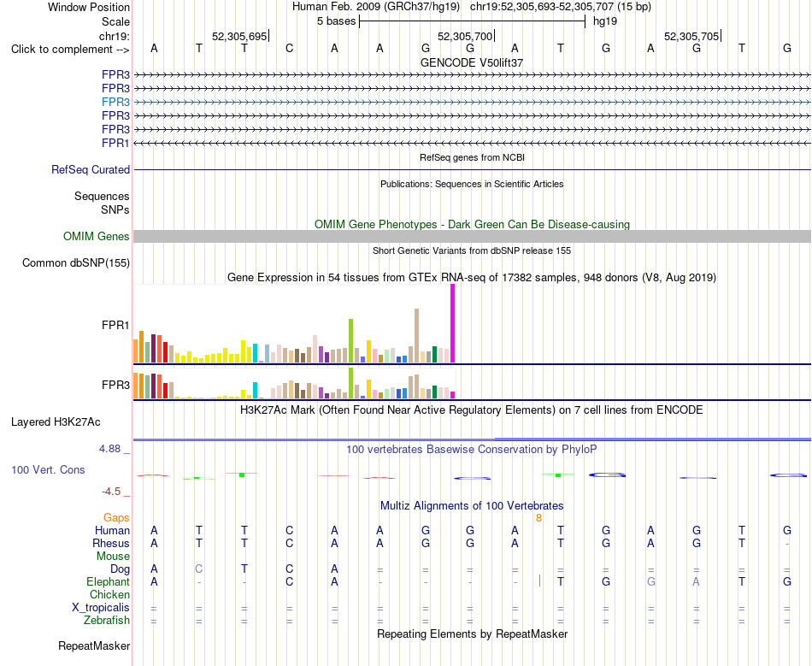Click the 4.88 conservation scale maximum
Viewport: 812px width, 666px height.
pyautogui.click(x=110, y=449)
